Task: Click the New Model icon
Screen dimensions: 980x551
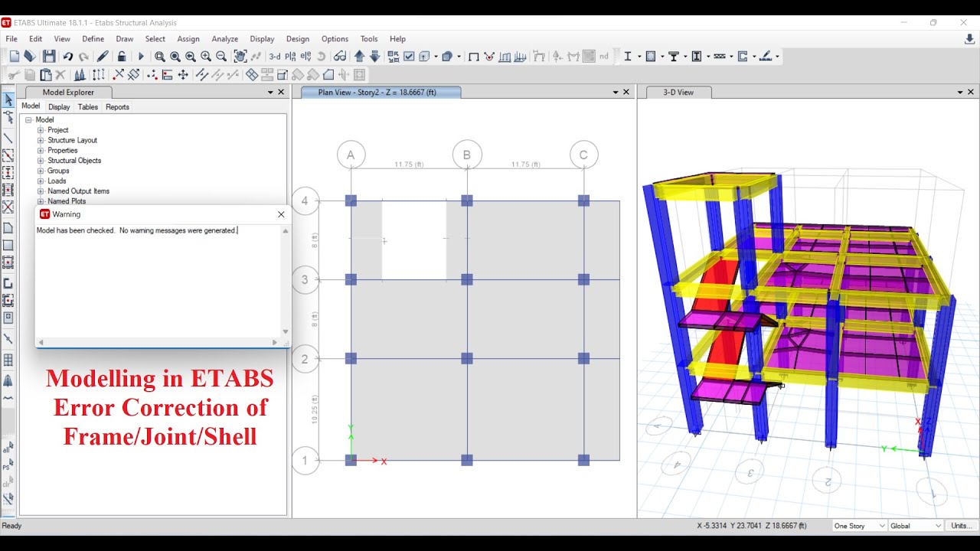Action: pos(14,57)
